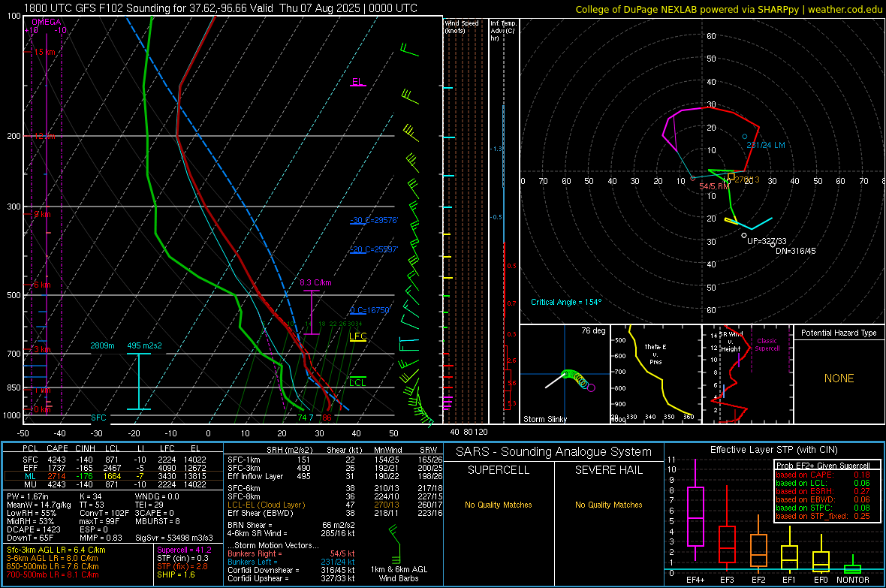
Task: Click the 700-500mb LR = 8.1 C/km line
Action: 53,574
